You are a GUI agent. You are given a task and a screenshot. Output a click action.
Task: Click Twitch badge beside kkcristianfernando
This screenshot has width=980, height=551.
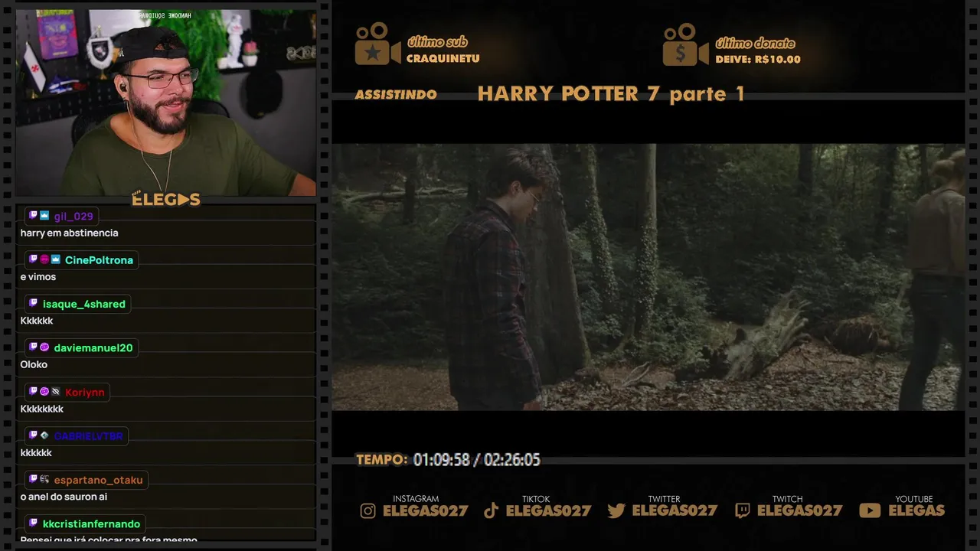tap(33, 523)
